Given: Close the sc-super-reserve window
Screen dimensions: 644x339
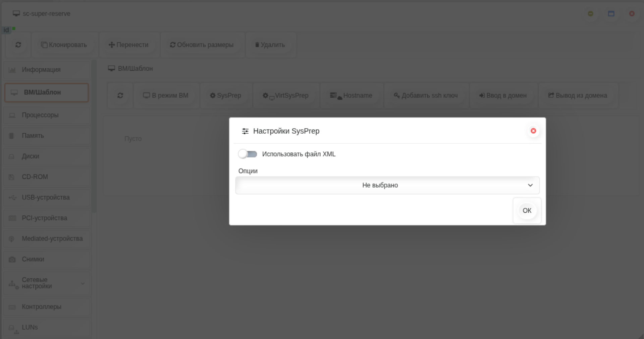Looking at the screenshot, I should (632, 13).
